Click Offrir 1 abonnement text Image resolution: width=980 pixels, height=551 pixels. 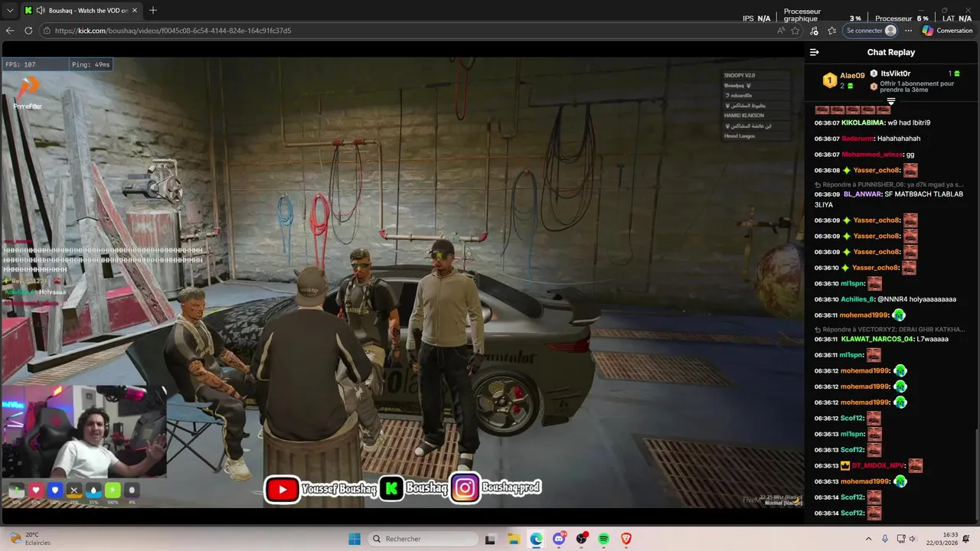pos(916,86)
